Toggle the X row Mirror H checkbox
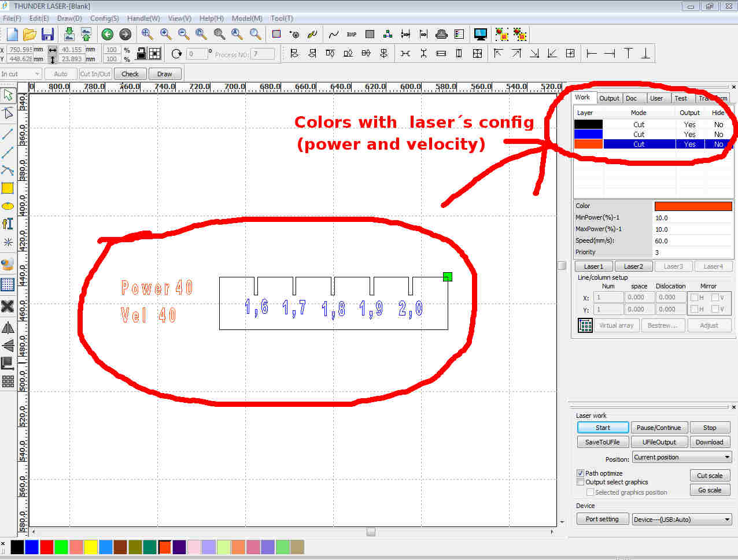 [694, 297]
